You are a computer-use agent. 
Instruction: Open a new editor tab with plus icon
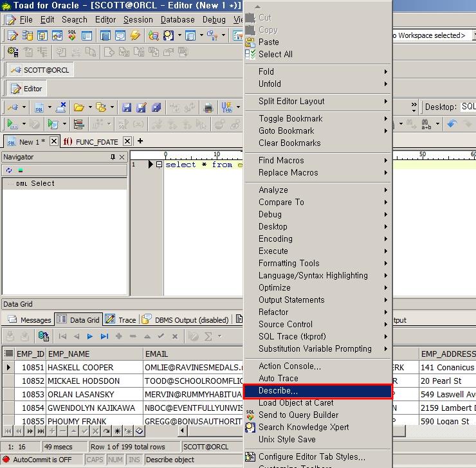[x=140, y=141]
